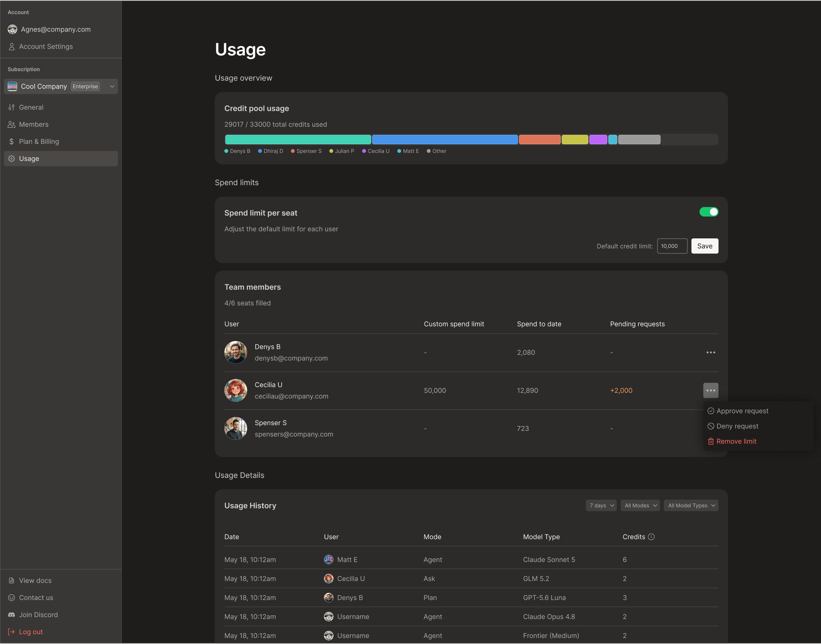Click the Contact us smiley icon
821x644 pixels.
(x=12, y=598)
